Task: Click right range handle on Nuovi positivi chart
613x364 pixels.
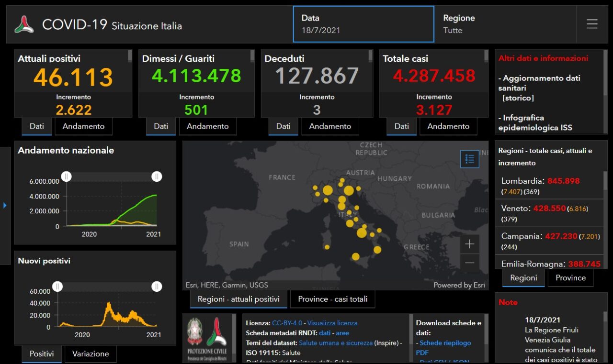Action: (157, 287)
